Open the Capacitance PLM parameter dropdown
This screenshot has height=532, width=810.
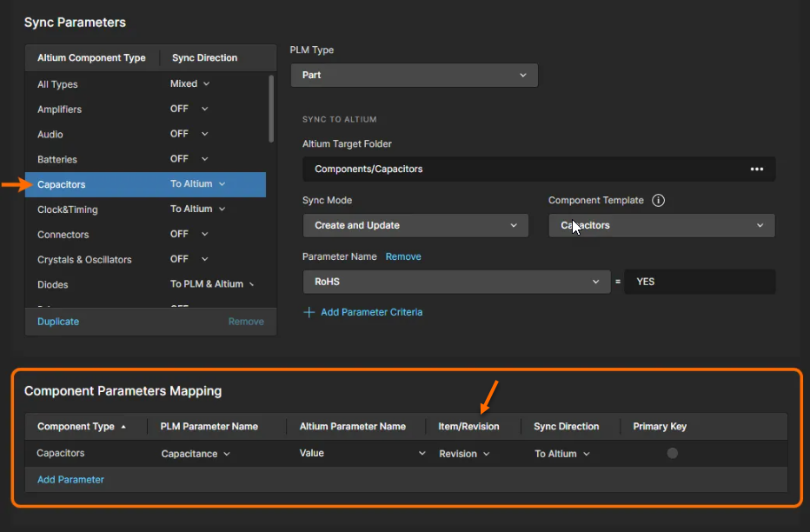click(196, 454)
